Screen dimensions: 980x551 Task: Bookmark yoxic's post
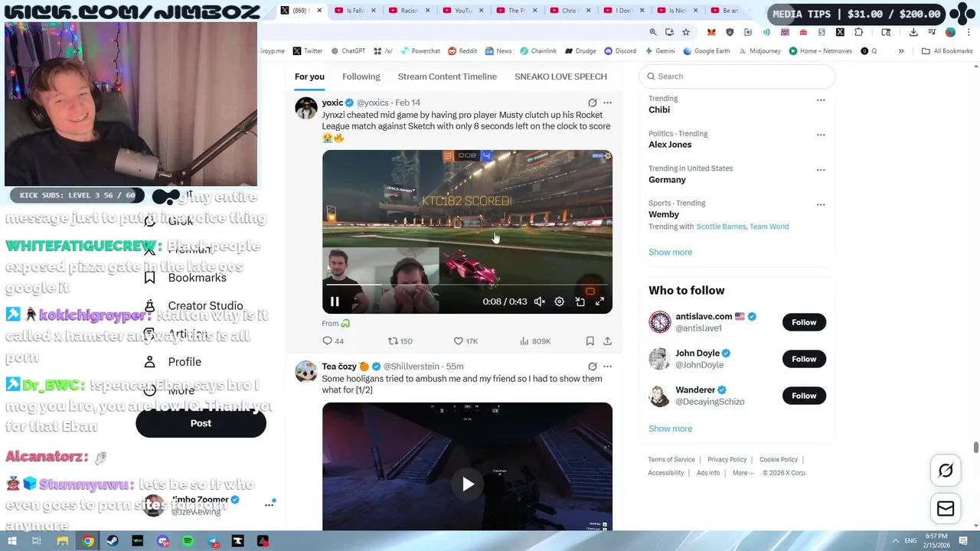click(x=590, y=341)
